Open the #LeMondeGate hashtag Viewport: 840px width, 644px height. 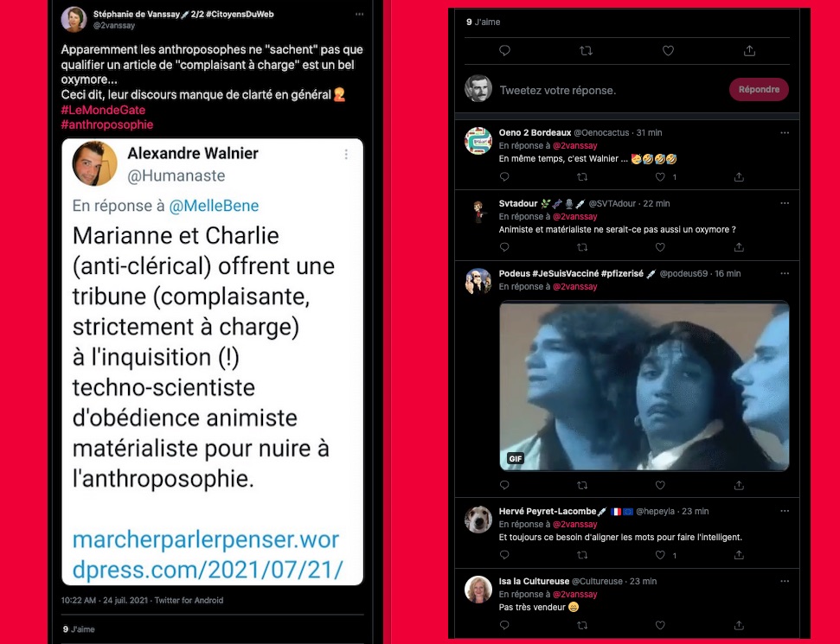[x=103, y=110]
